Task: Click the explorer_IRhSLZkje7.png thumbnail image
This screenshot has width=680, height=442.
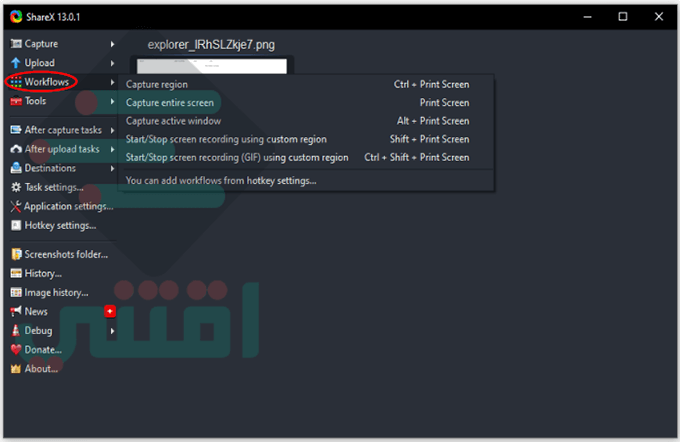Action: [212, 66]
